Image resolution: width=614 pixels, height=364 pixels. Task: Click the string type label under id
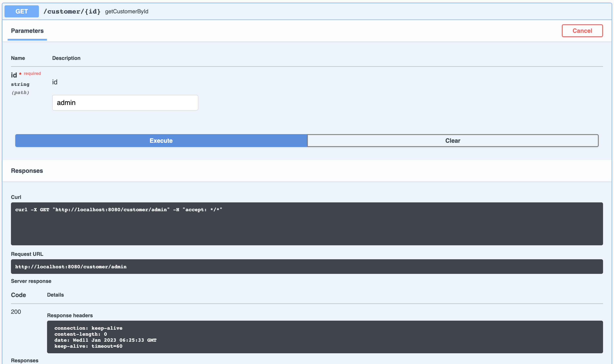[x=20, y=84]
